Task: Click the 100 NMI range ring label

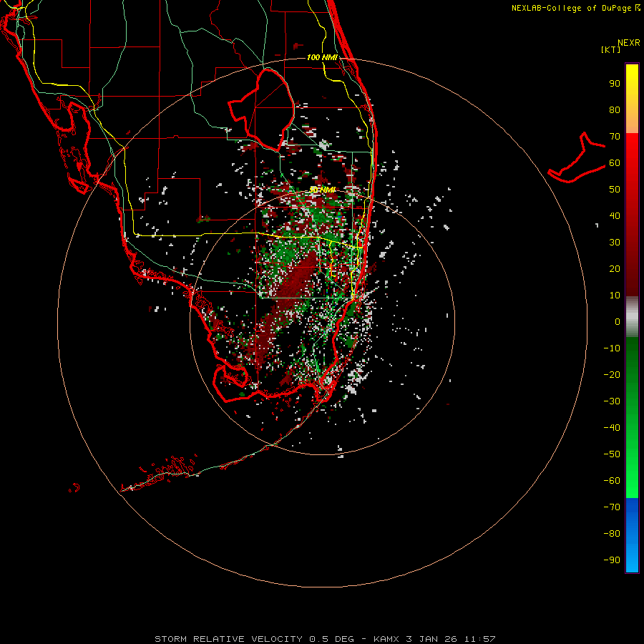Action: point(322,57)
